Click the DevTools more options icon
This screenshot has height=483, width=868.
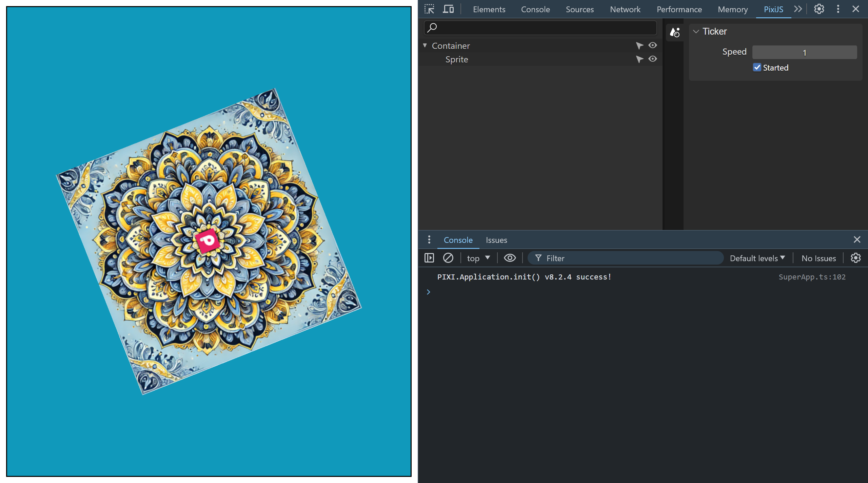pyautogui.click(x=838, y=8)
